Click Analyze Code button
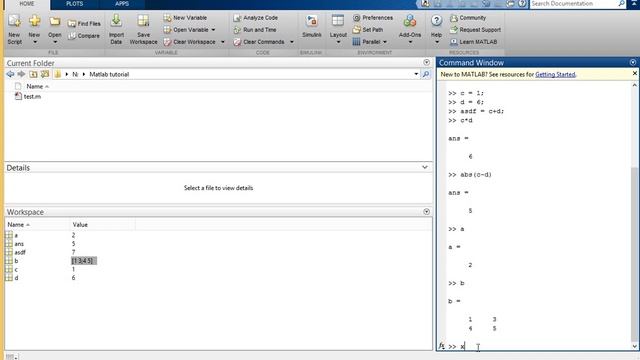The image size is (640, 360). pyautogui.click(x=256, y=18)
